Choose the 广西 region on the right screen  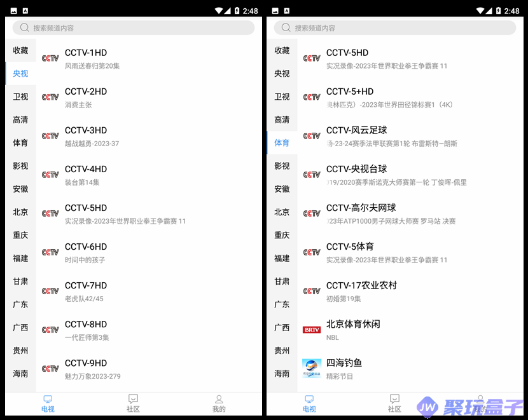click(282, 327)
